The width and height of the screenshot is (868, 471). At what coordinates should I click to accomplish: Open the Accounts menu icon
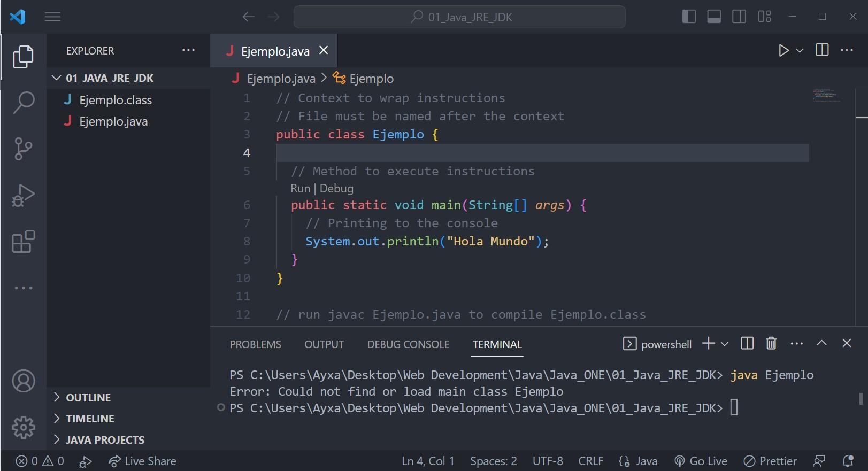[x=23, y=381]
